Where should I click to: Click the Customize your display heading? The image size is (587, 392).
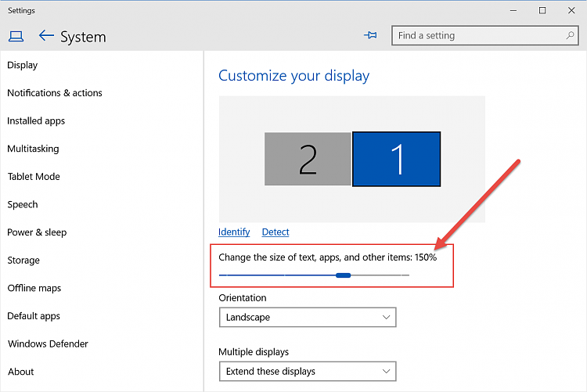(293, 76)
